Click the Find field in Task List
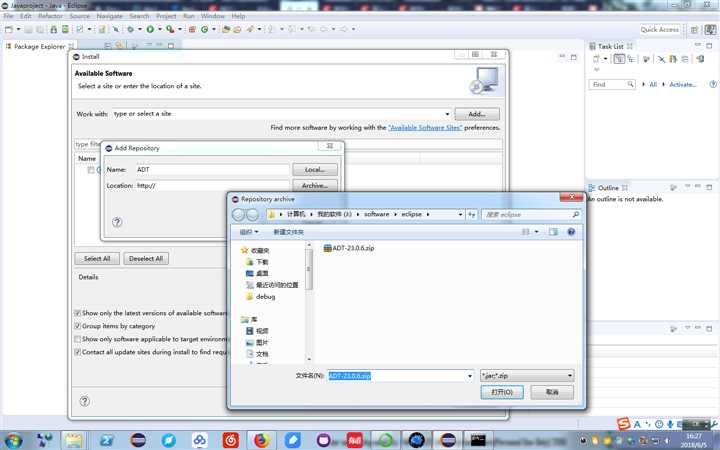 click(x=612, y=84)
